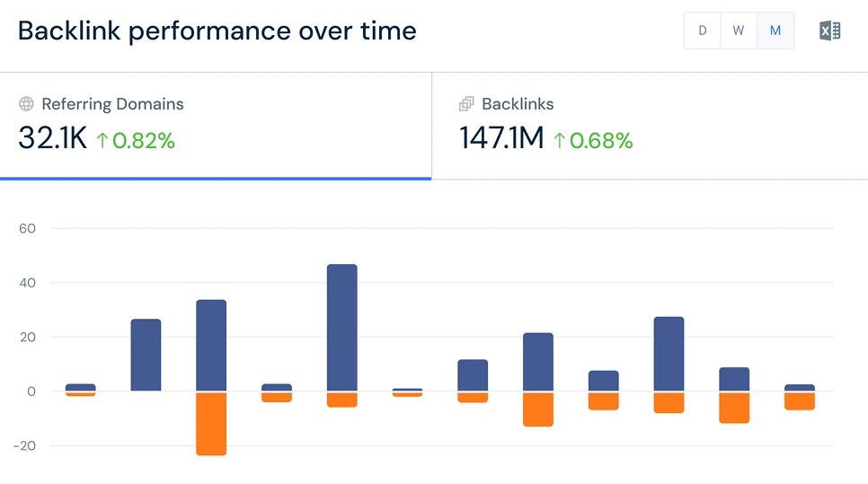Open the Referring Domains tab
Image resolution: width=868 pixels, height=484 pixels.
(112, 104)
